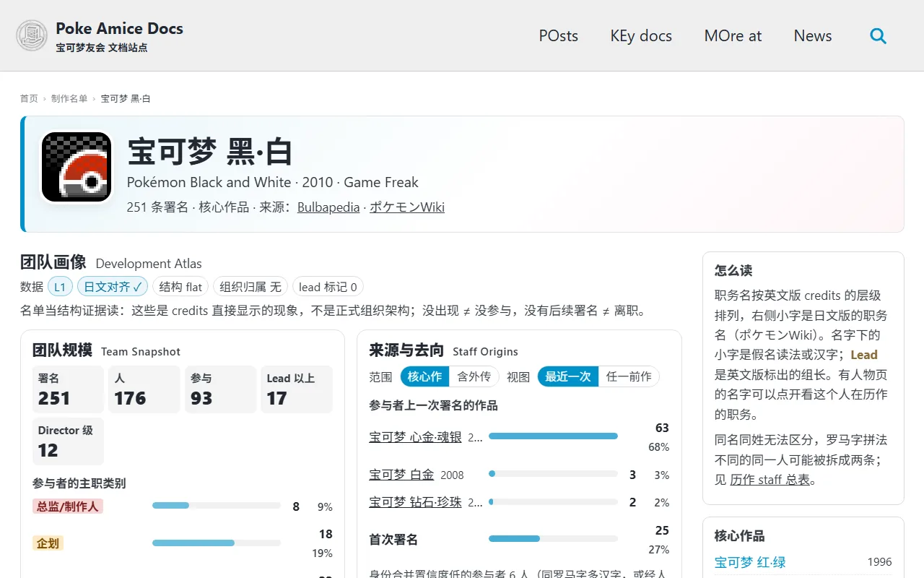The image size is (924, 578).
Task: Click the 企划 category tag
Action: [48, 543]
